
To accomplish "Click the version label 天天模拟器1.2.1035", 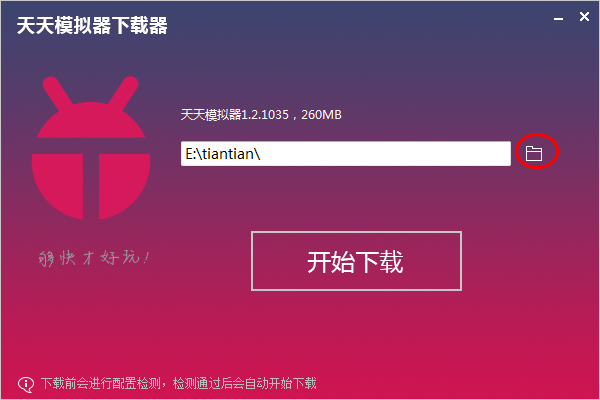I will point(235,114).
